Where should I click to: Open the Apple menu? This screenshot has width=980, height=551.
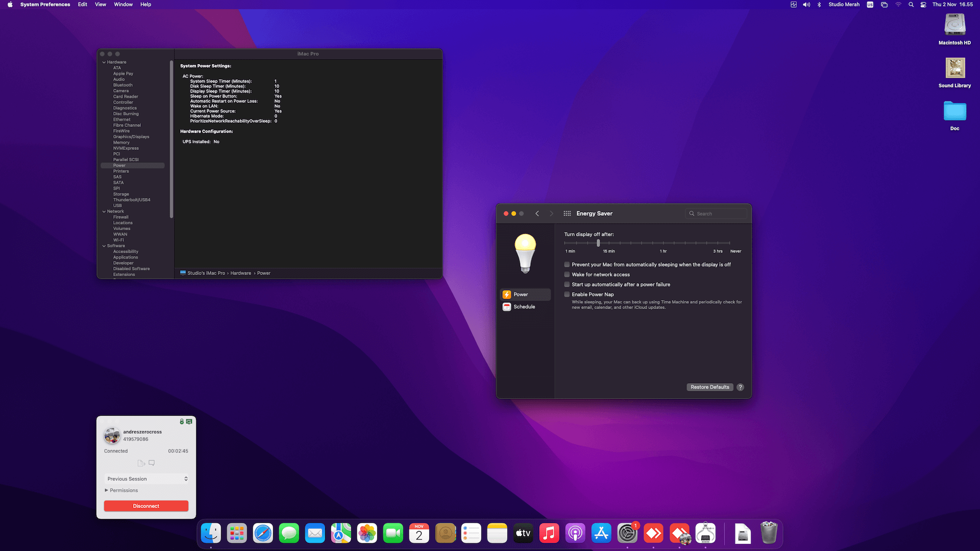(10, 5)
